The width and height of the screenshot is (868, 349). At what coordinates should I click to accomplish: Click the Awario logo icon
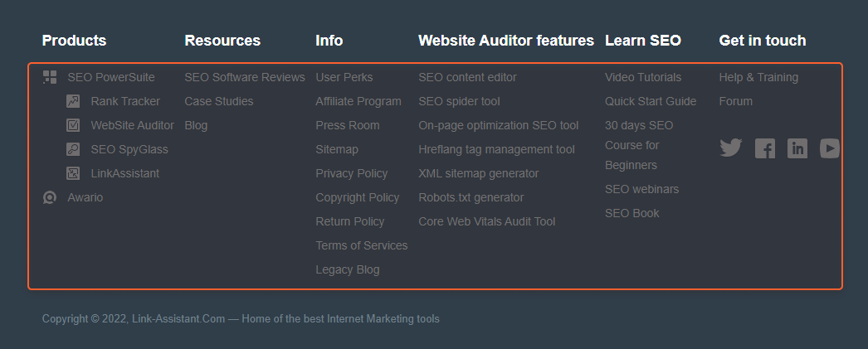(50, 197)
